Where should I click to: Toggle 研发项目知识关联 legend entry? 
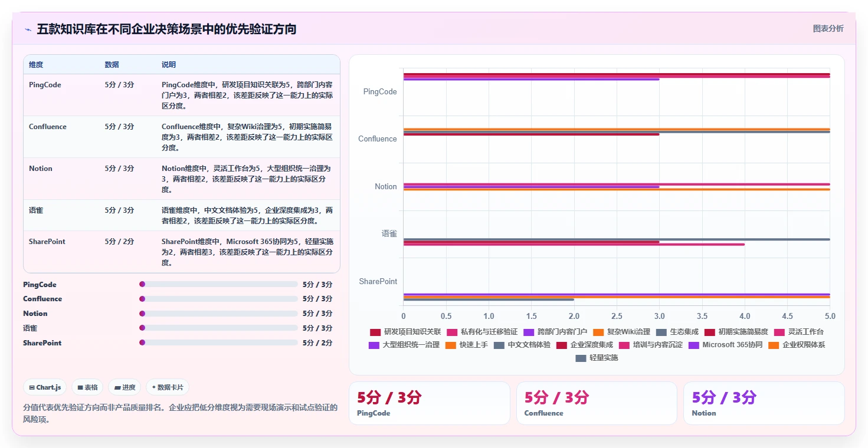(405, 332)
